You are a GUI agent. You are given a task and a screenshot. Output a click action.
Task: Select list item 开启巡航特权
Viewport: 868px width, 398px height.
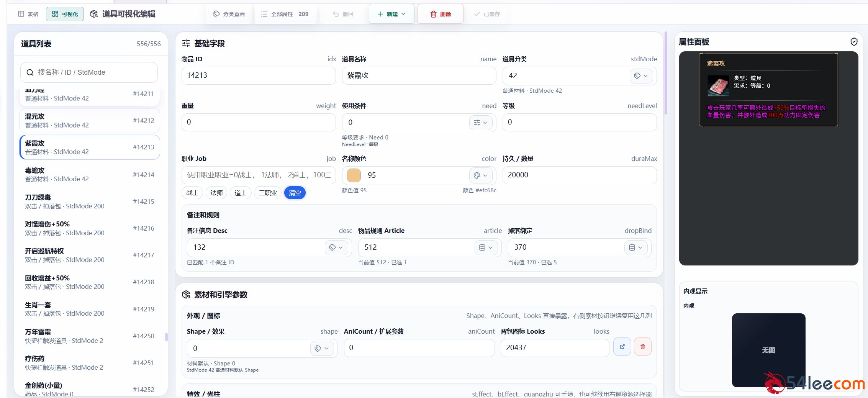click(x=90, y=255)
